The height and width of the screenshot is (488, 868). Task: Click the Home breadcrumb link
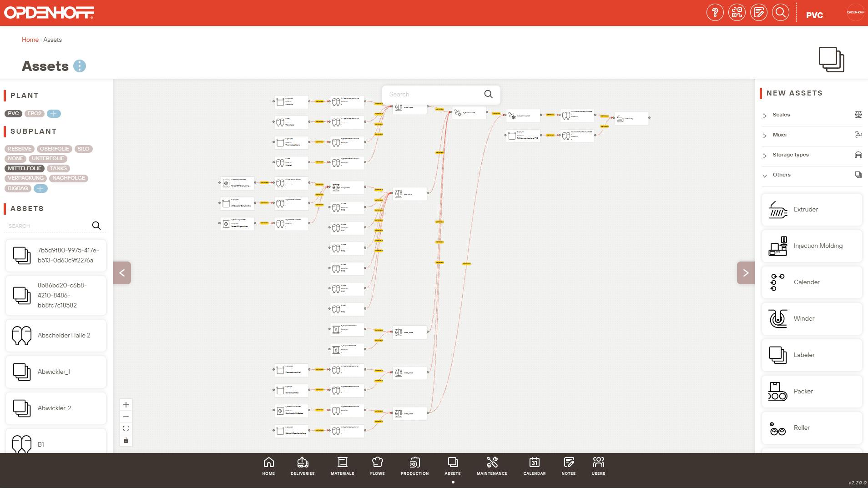coord(30,40)
